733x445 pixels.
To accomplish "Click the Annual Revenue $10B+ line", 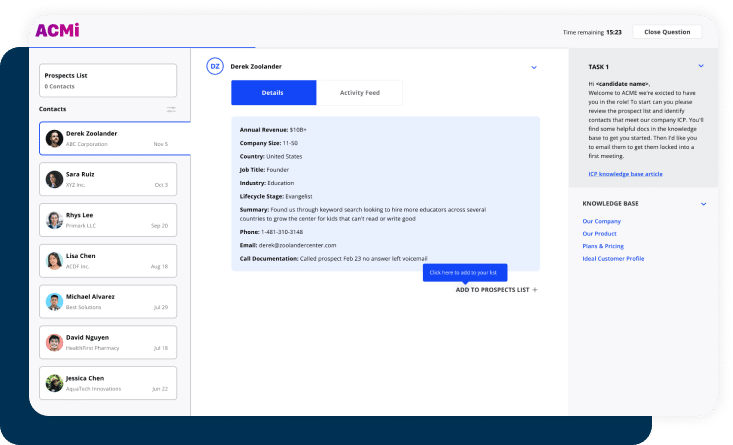I will pyautogui.click(x=273, y=130).
